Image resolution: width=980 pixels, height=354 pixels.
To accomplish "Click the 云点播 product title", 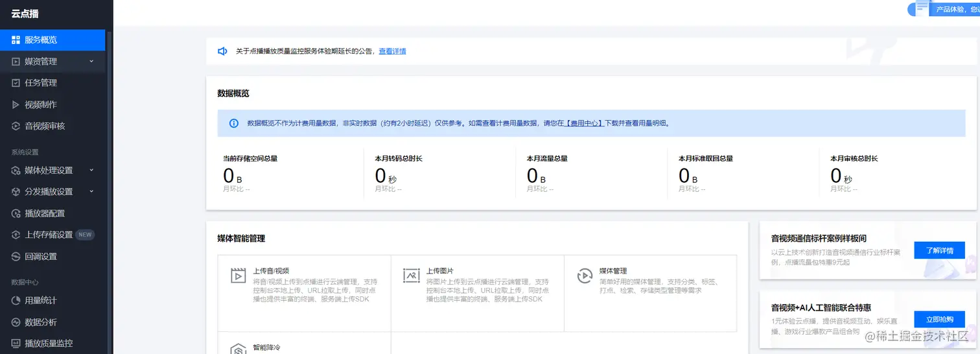I will [25, 14].
